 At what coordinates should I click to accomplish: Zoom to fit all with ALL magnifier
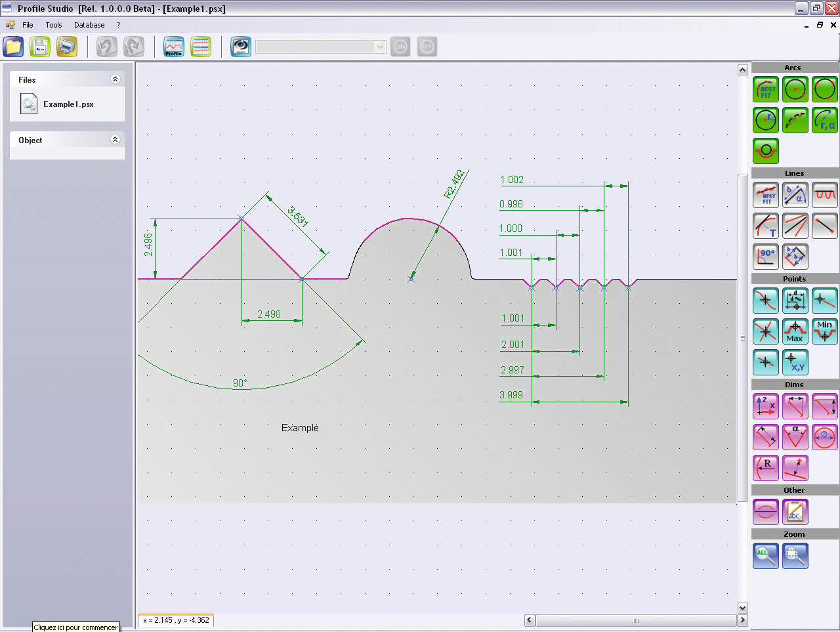point(765,556)
